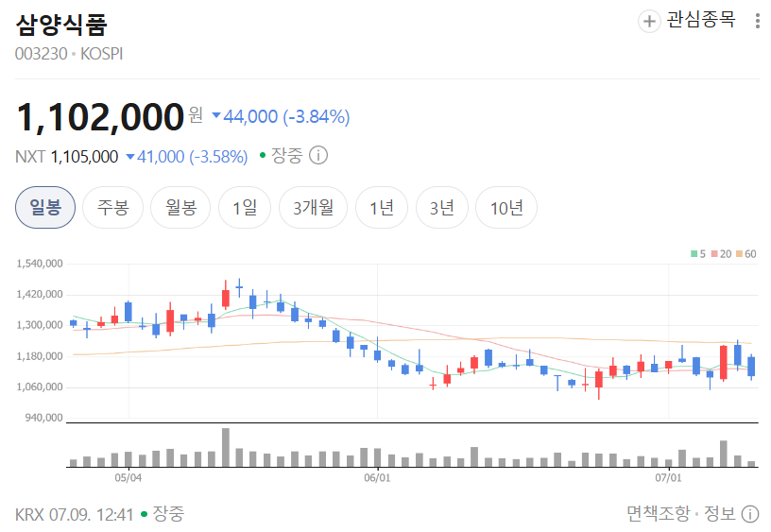Click the 07/01 date axis label
Screen dimensions: 771x532
(x=668, y=477)
